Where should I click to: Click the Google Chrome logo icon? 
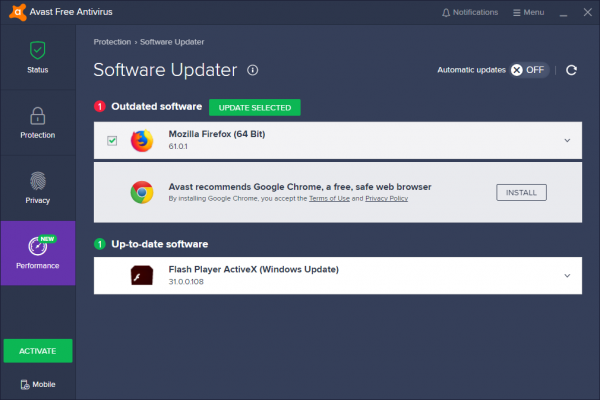[x=142, y=192]
